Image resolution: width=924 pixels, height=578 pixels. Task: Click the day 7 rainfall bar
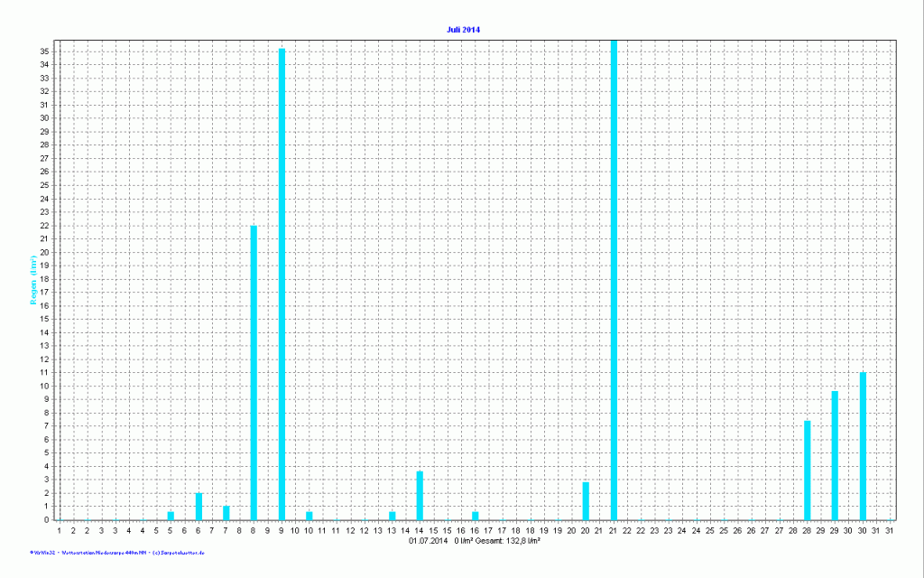226,512
